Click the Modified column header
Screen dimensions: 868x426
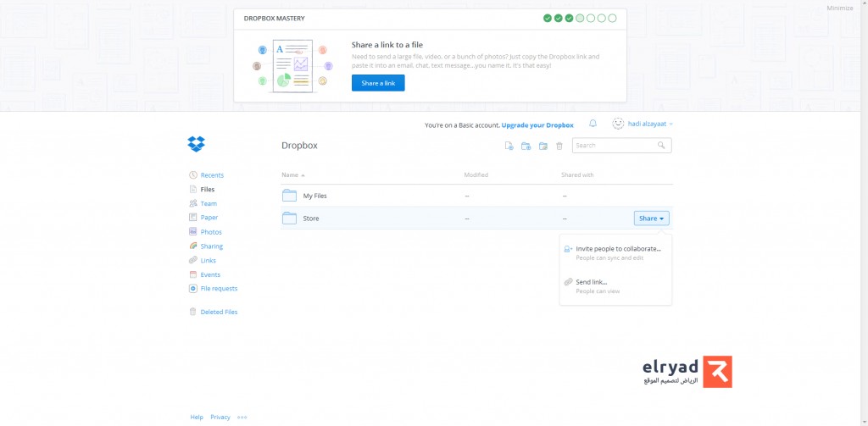point(476,174)
